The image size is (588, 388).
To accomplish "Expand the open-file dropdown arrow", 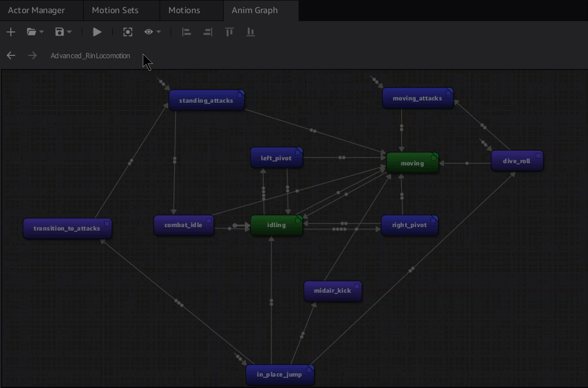I will click(42, 32).
